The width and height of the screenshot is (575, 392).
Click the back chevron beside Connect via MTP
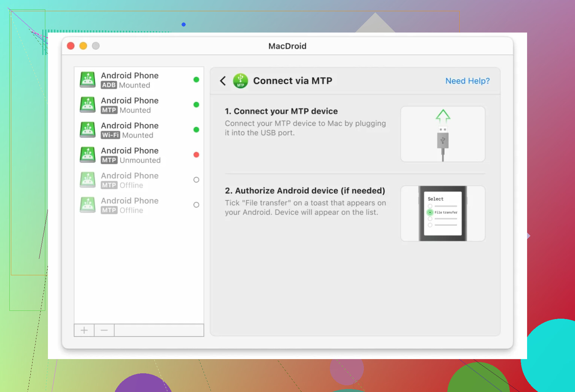(223, 81)
